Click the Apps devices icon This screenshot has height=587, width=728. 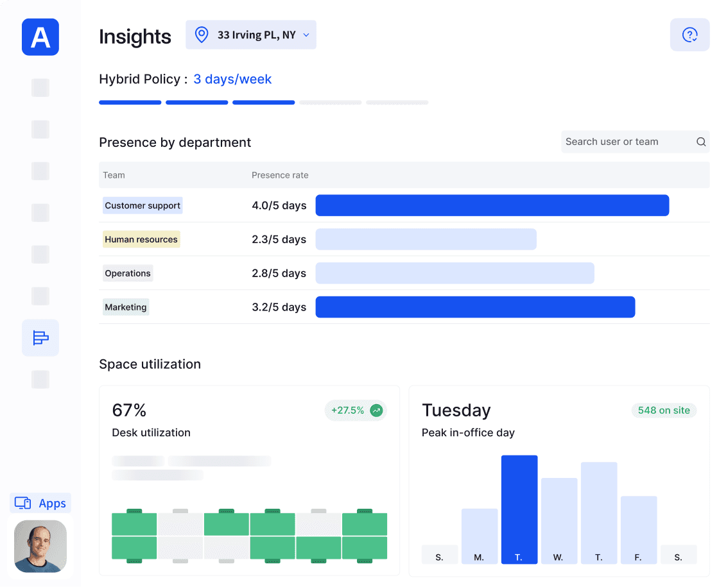[22, 503]
